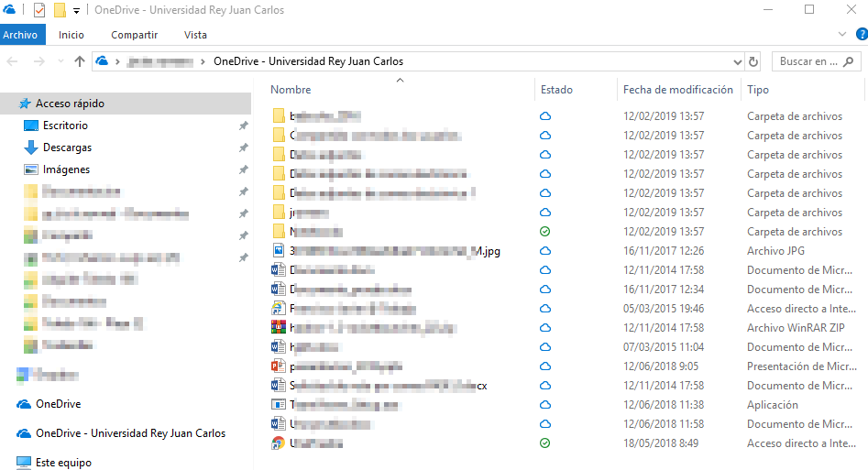The image size is (868, 470).
Task: Click the WinRAR ZIP archive icon
Action: pyautogui.click(x=279, y=328)
